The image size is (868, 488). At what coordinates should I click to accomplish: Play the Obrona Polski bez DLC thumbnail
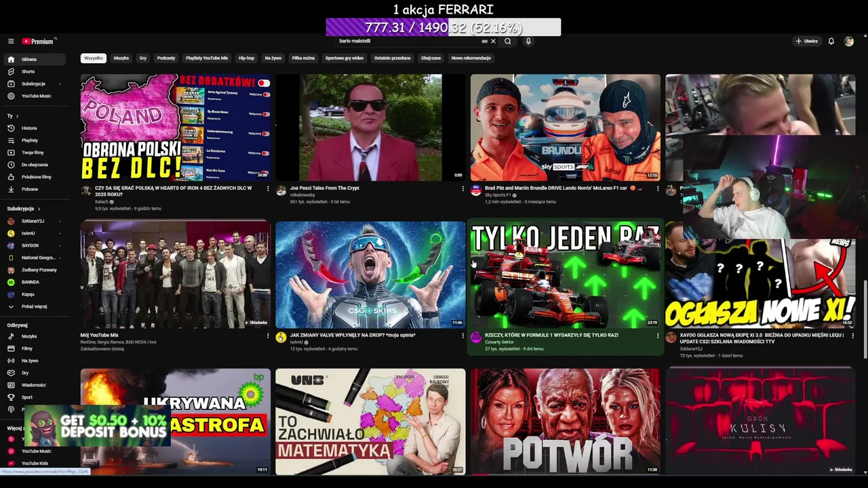tap(176, 127)
